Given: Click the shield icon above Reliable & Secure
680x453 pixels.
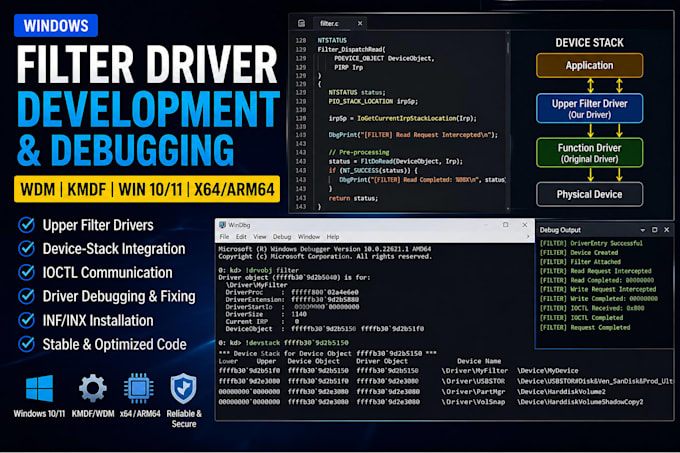Looking at the screenshot, I should (x=183, y=388).
